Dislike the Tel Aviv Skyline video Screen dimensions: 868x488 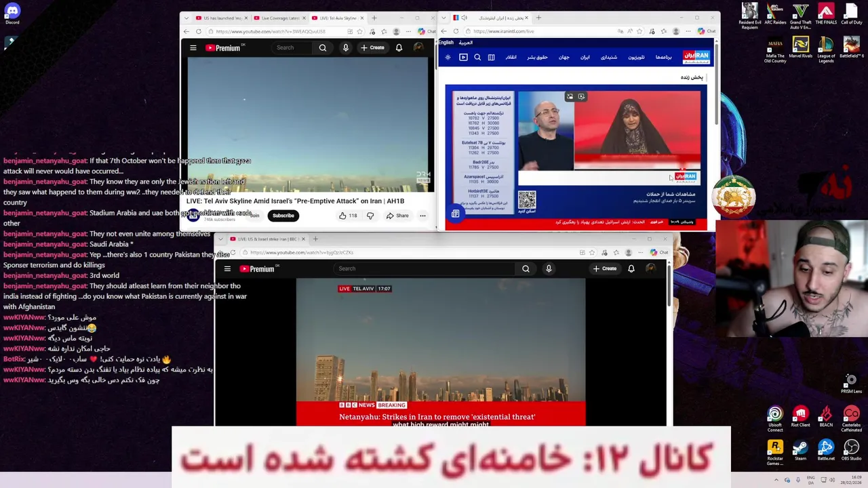click(370, 216)
